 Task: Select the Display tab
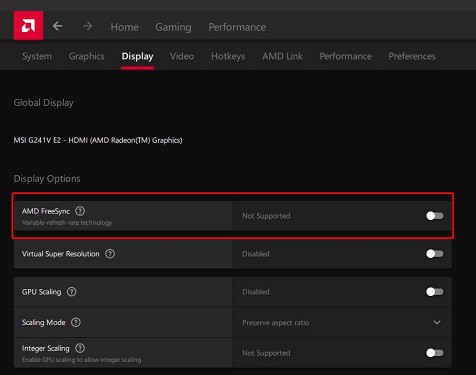137,56
